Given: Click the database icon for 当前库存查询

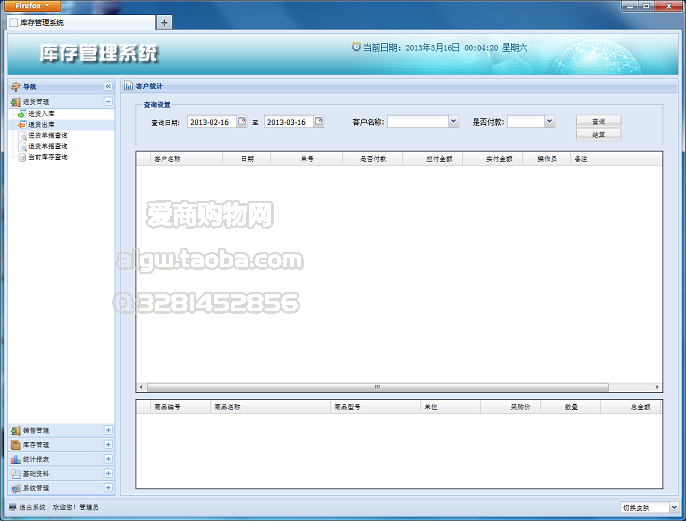Looking at the screenshot, I should point(22,157).
